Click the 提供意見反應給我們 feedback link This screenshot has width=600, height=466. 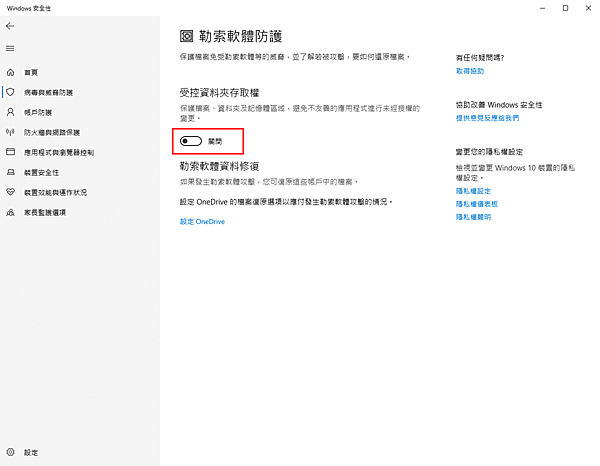click(488, 118)
